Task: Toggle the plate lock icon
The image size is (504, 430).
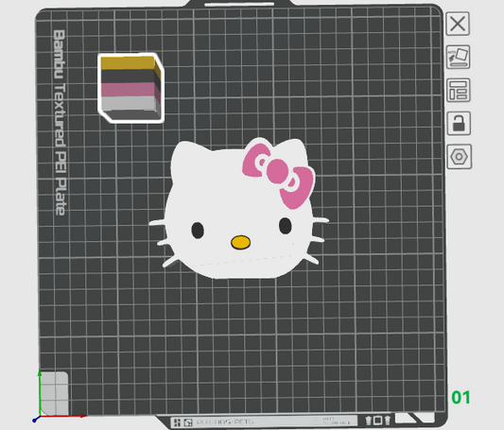Action: (459, 123)
